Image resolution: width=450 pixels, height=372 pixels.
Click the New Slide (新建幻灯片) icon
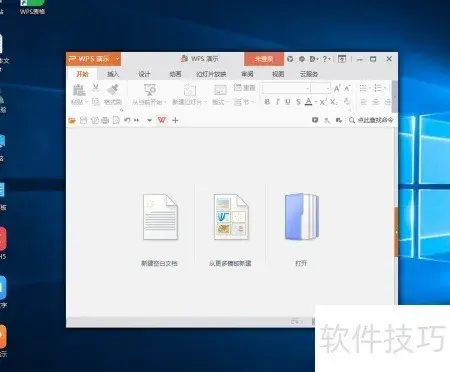click(190, 90)
